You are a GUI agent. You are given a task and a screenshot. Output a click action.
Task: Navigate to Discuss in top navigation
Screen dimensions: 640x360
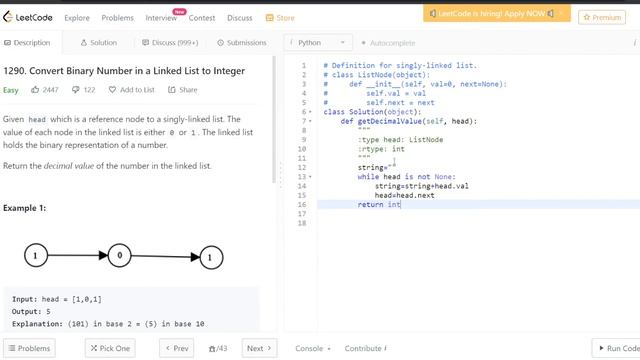[240, 18]
